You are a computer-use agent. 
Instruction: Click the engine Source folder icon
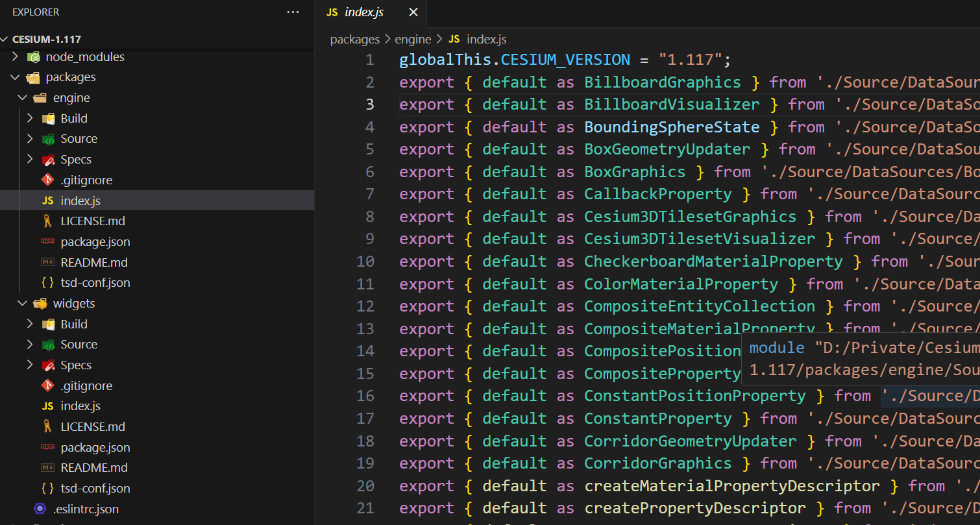point(48,139)
